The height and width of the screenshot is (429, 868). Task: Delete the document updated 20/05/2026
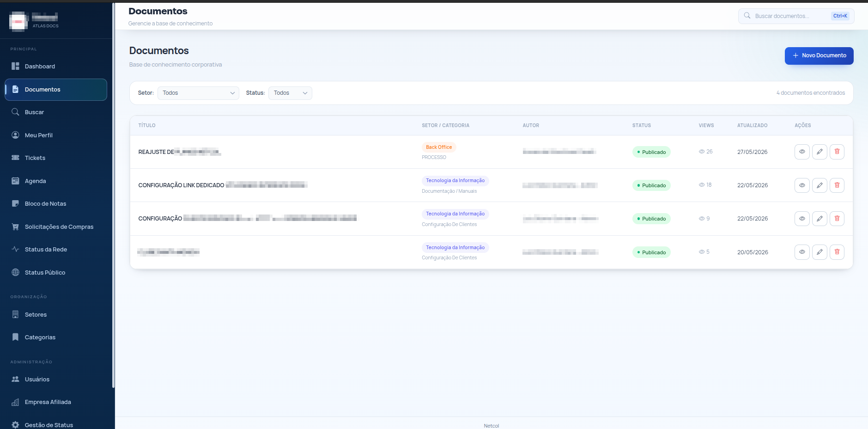[837, 252]
